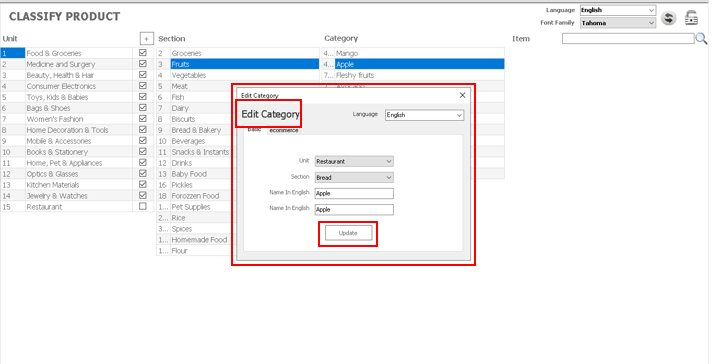716x364 pixels.
Task: Select the Fruits section row
Action: tap(238, 64)
